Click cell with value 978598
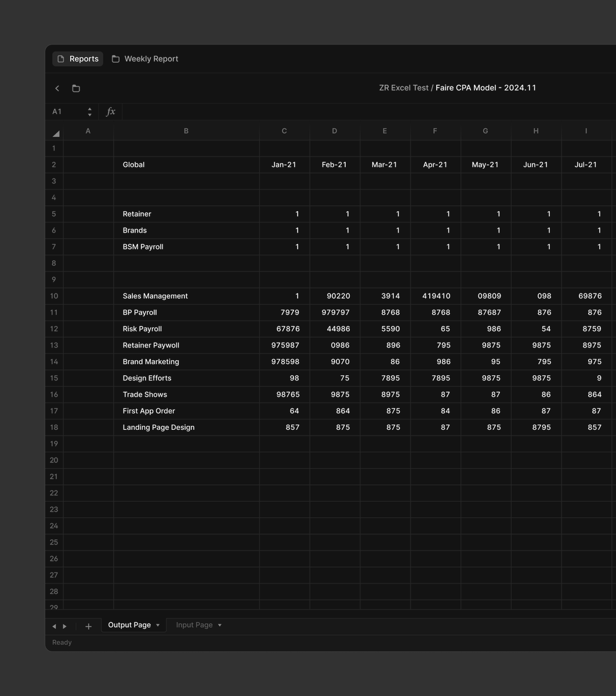Image resolution: width=616 pixels, height=696 pixels. pyautogui.click(x=284, y=361)
